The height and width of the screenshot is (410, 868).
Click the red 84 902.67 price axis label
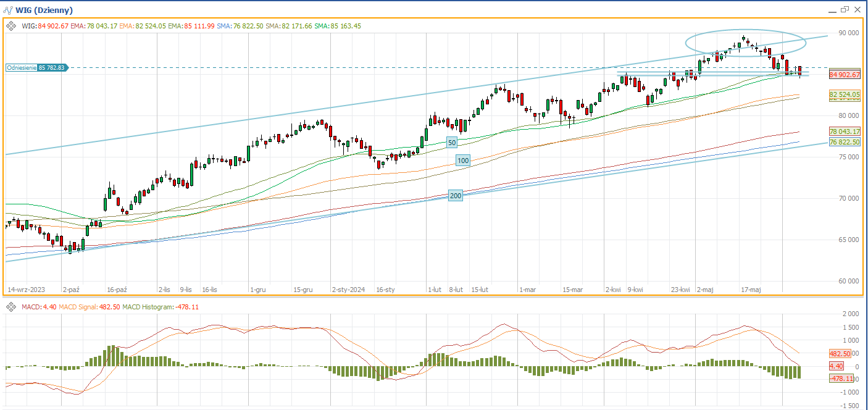[x=845, y=74]
